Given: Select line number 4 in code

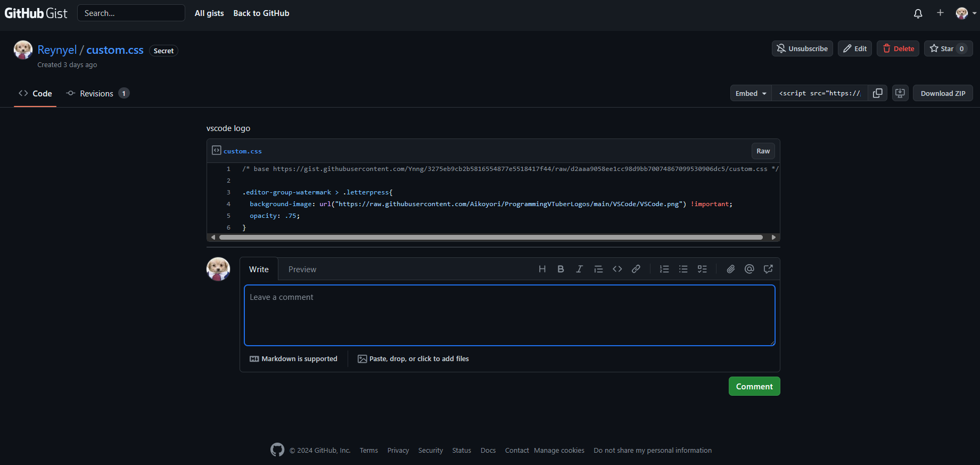Looking at the screenshot, I should 228,204.
